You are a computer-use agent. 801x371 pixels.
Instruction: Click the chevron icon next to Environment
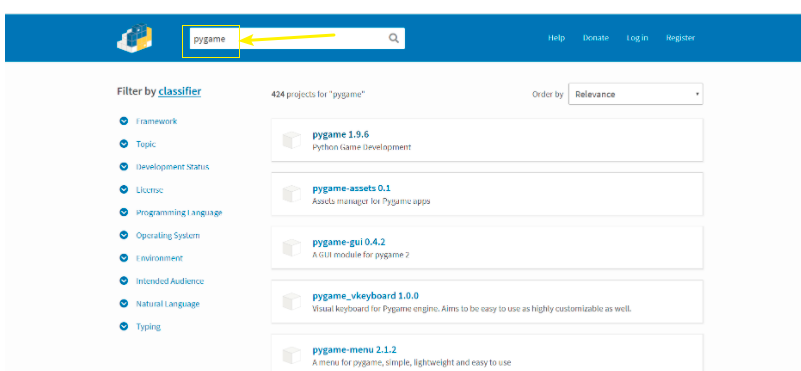point(124,258)
